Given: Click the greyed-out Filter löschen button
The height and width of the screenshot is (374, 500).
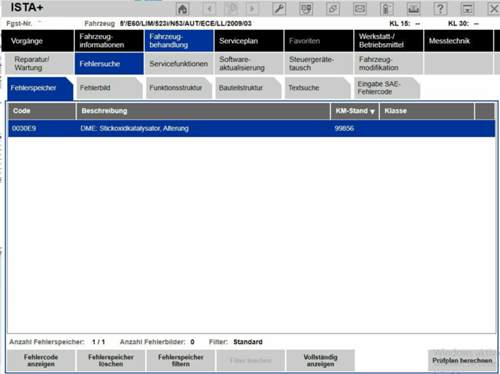Looking at the screenshot, I should (x=251, y=360).
